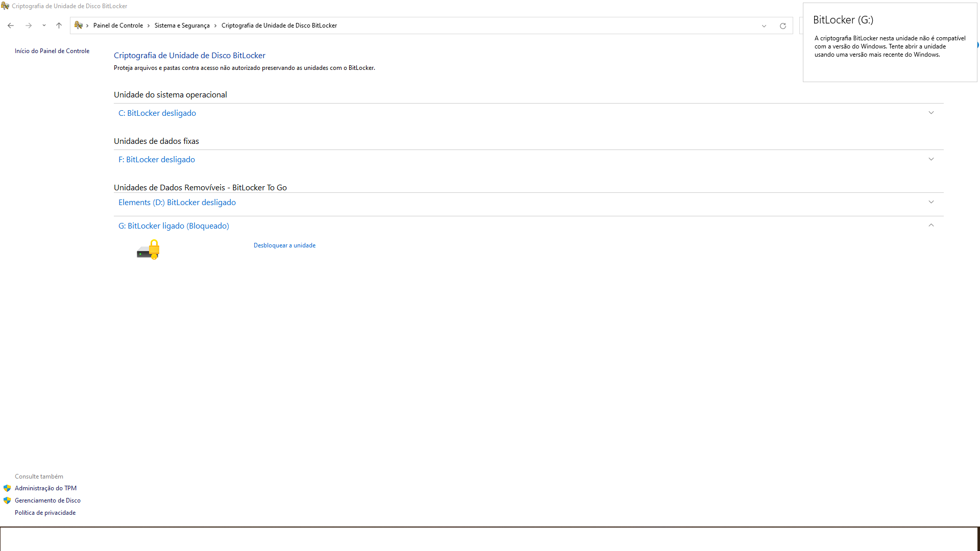Viewport: 980px width, 551px height.
Task: Open Sistema e Segurança breadcrumb
Action: pyautogui.click(x=182, y=26)
